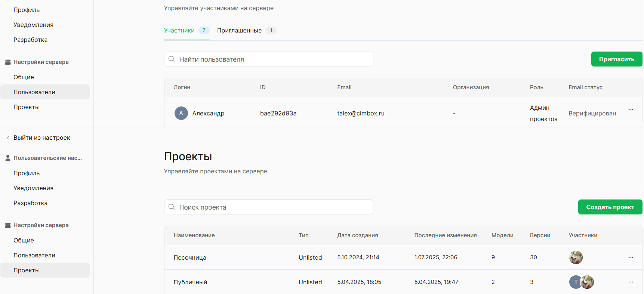Click the dog avatar in the Песочница row
This screenshot has height=294, width=644.
point(576,257)
